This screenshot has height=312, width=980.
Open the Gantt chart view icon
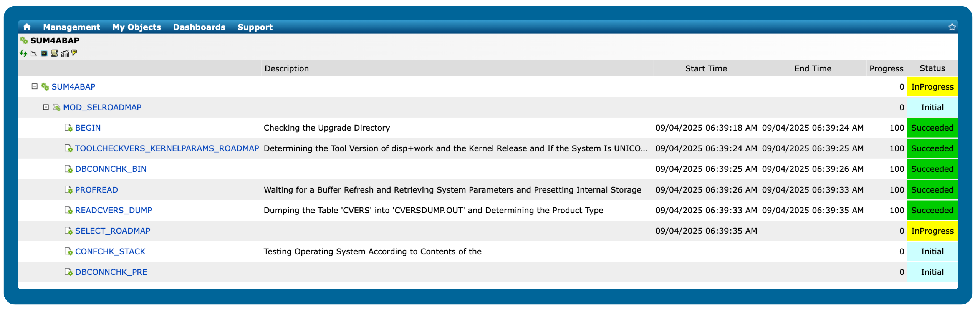pyautogui.click(x=34, y=53)
